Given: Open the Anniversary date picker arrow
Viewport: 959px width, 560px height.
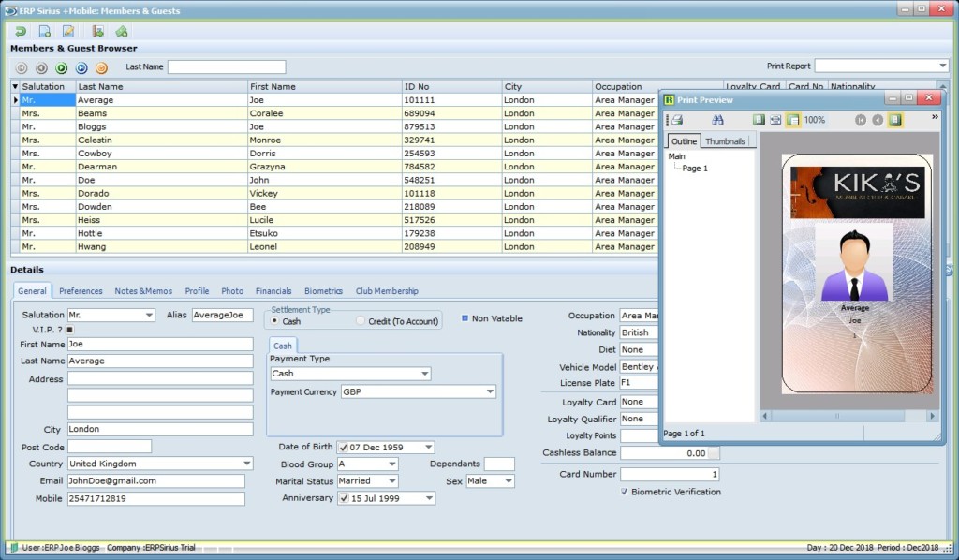Looking at the screenshot, I should pos(429,498).
